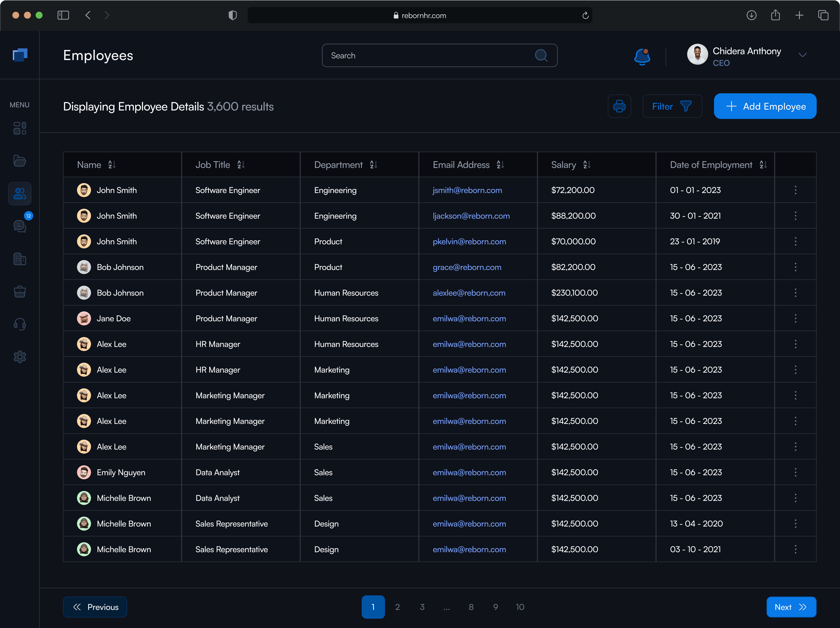Open the headset support icon in sidebar
Screen dimensions: 840x628
coord(20,324)
